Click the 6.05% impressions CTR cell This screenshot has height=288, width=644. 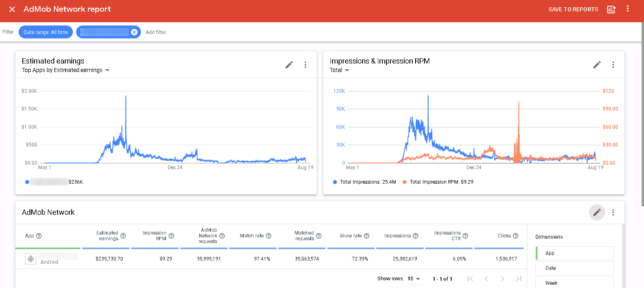click(459, 259)
